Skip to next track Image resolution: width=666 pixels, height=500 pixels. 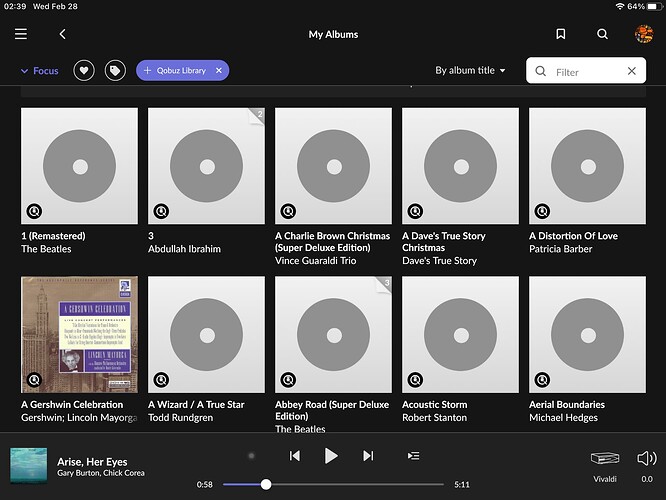368,456
